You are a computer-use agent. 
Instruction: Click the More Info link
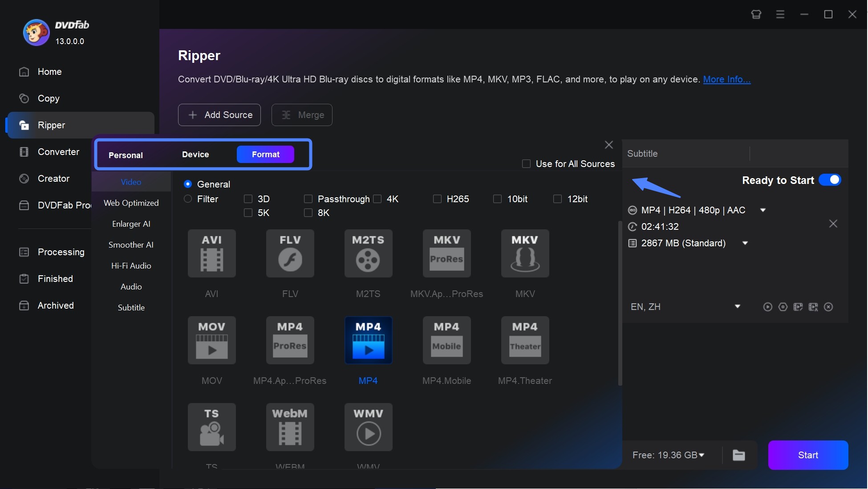pyautogui.click(x=727, y=78)
